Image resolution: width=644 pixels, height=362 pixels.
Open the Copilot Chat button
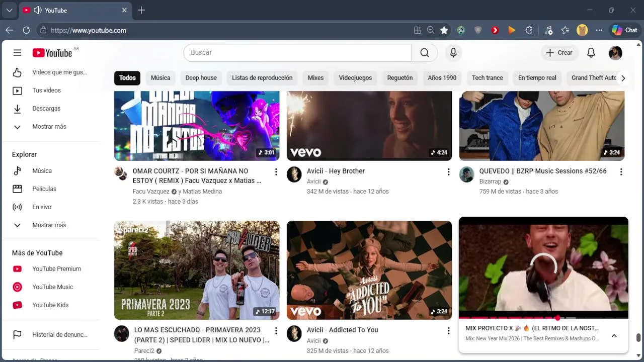click(624, 30)
